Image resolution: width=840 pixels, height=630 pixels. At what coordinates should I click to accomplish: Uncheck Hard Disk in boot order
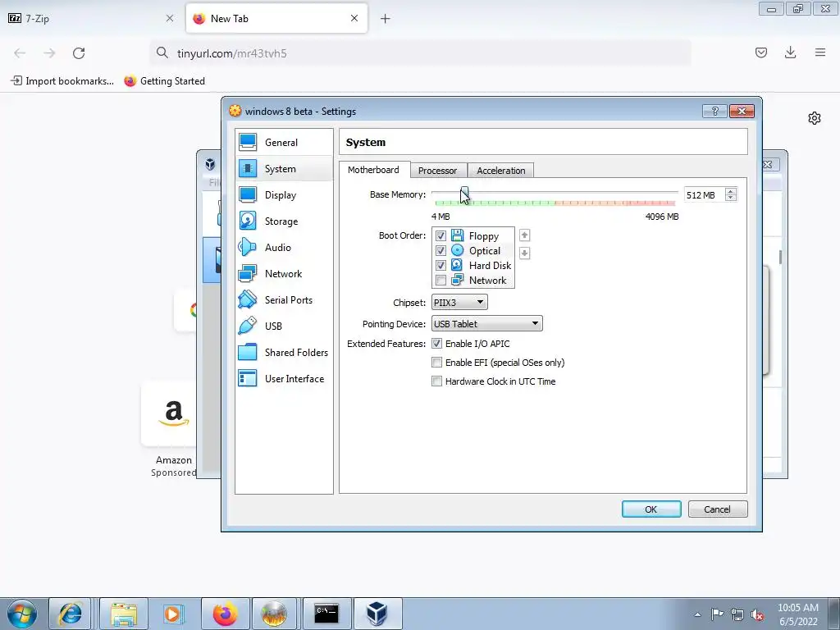(x=441, y=265)
